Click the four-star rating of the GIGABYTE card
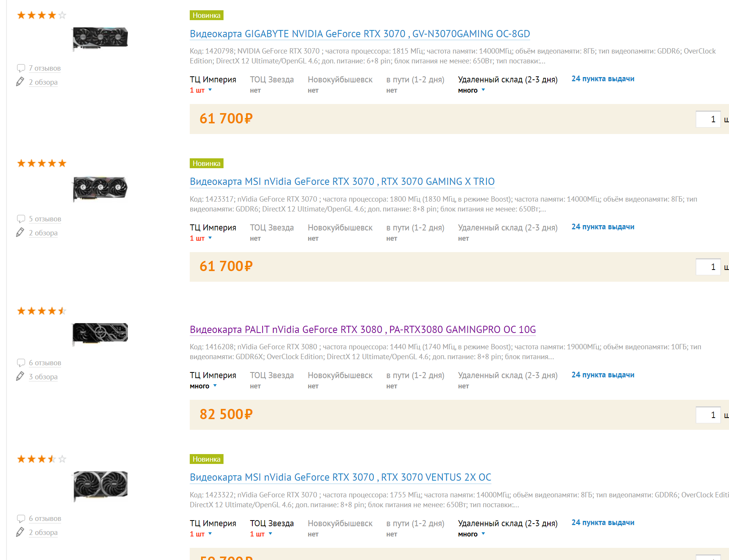 point(42,16)
